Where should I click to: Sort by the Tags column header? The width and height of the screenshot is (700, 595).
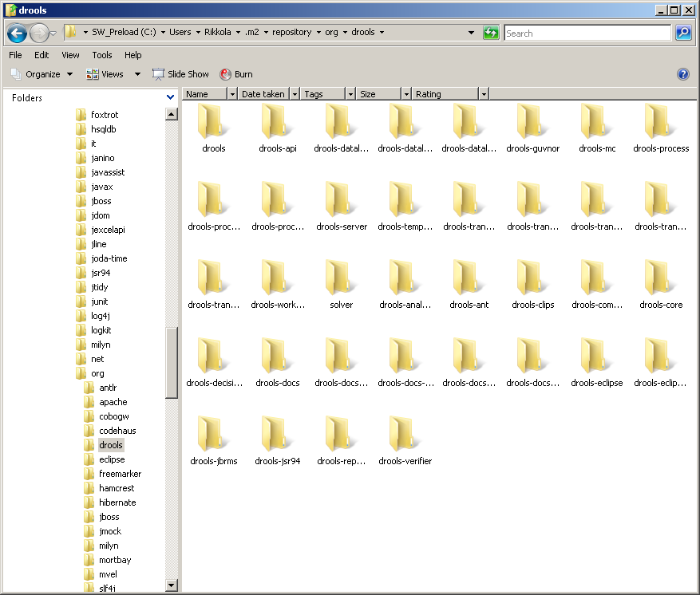coord(323,93)
